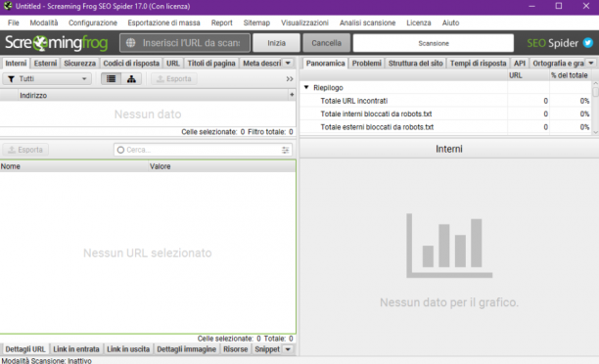Click the URL input field
This screenshot has width=599, height=364.
point(185,43)
